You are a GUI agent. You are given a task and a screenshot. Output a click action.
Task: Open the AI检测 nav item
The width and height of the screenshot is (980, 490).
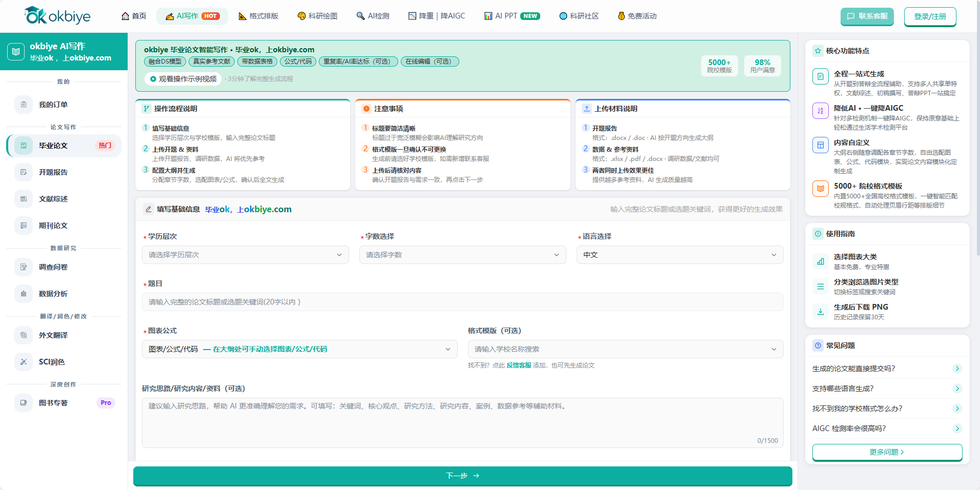point(373,16)
